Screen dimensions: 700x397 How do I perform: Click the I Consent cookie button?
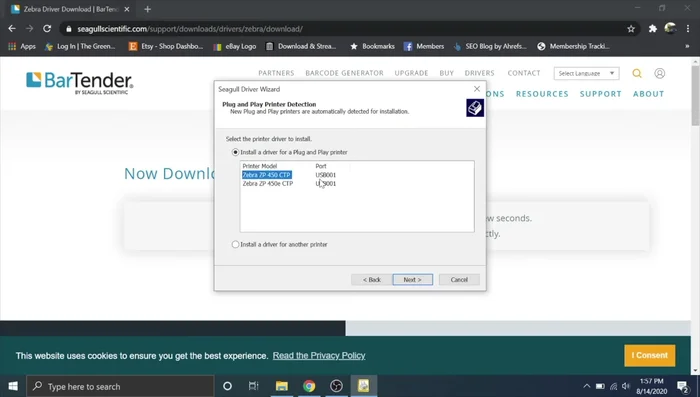point(650,355)
